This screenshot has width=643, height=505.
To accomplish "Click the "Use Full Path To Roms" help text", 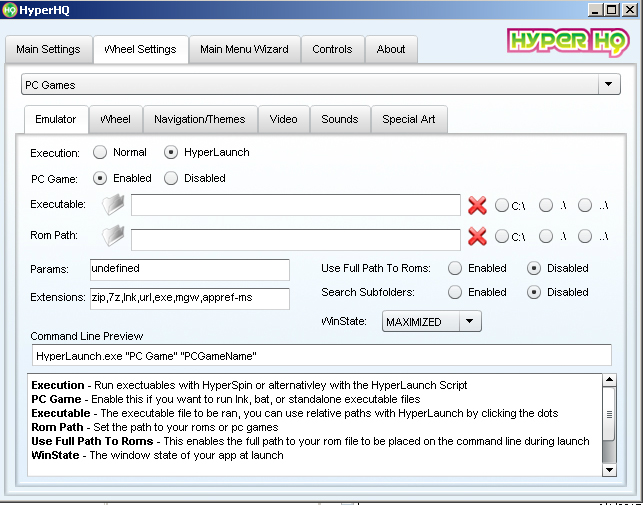I will 310,441.
